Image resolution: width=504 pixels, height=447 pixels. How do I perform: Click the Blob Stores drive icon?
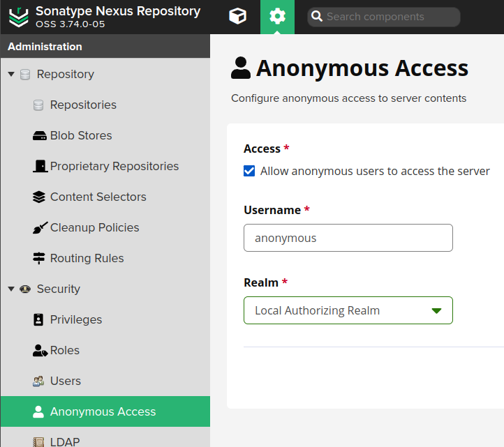pyautogui.click(x=40, y=135)
